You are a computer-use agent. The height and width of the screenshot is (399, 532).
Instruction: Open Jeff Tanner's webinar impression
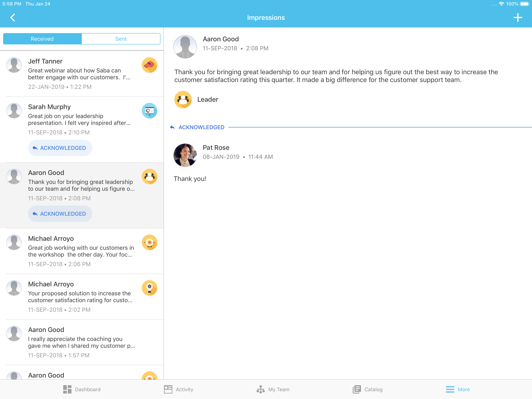(79, 74)
